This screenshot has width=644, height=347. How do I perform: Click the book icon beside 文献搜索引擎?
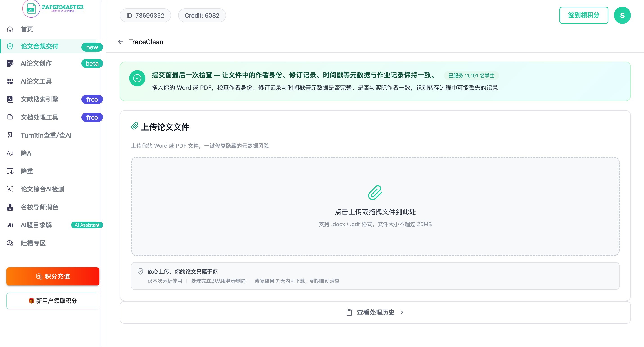point(10,99)
